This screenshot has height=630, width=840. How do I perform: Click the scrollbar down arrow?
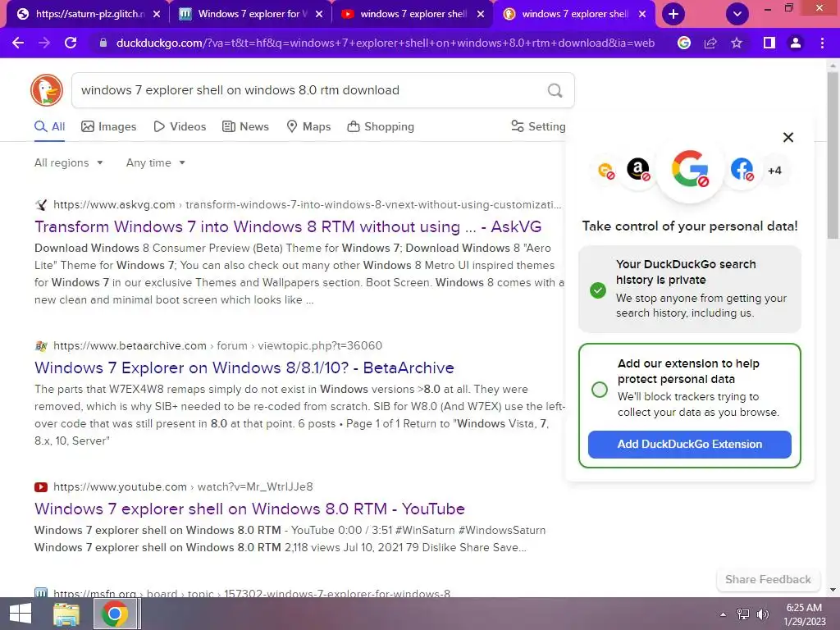[x=833, y=590]
